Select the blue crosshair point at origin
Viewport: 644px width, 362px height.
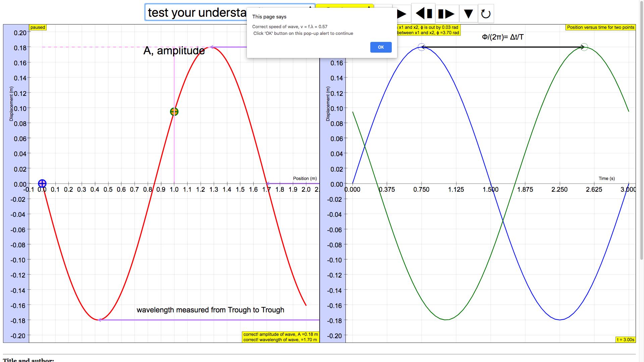pyautogui.click(x=42, y=183)
